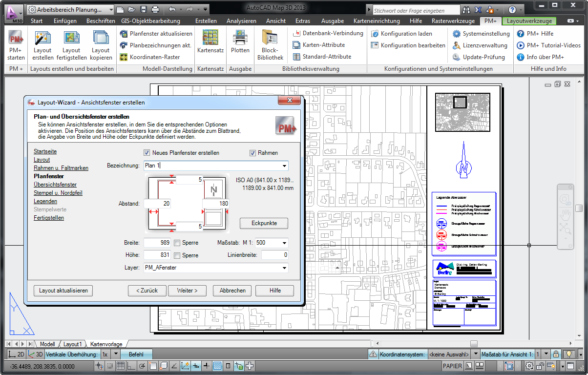
Task: Click the Weiter > button
Action: (x=187, y=291)
